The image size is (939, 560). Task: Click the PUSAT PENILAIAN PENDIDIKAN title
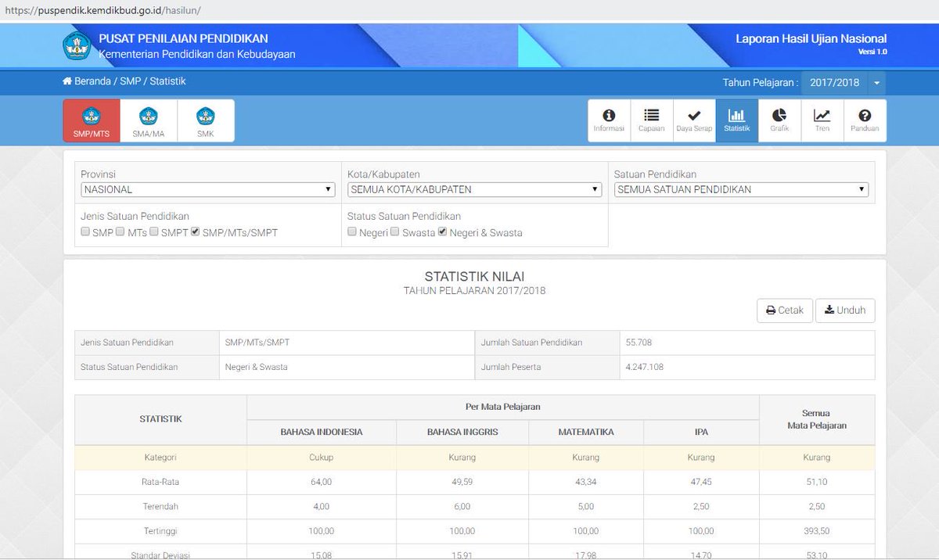(183, 38)
